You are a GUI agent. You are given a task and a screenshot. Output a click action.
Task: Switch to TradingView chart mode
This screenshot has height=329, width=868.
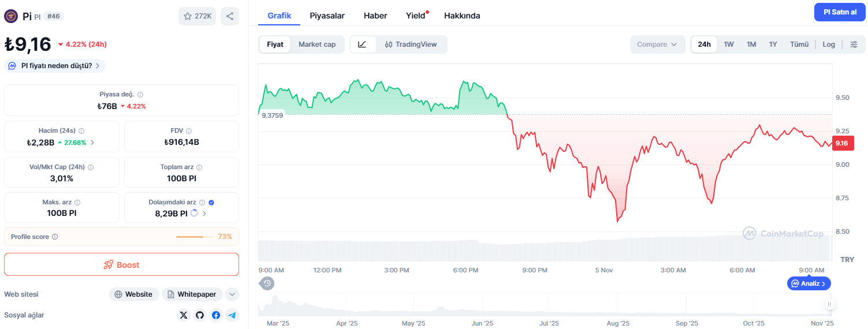point(411,44)
